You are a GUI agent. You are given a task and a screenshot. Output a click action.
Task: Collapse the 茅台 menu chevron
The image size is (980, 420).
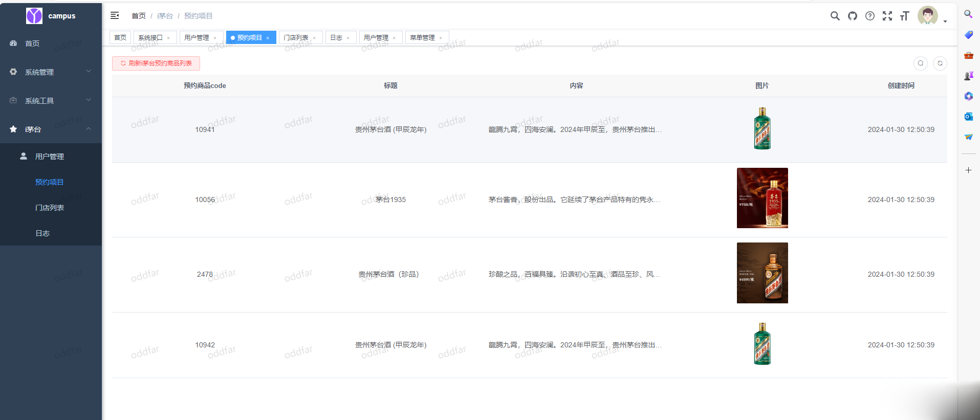[89, 129]
